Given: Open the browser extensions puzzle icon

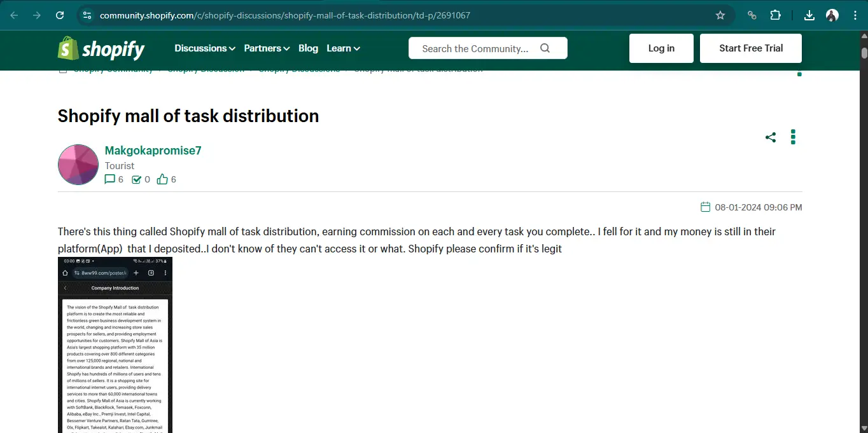Looking at the screenshot, I should click(x=775, y=15).
